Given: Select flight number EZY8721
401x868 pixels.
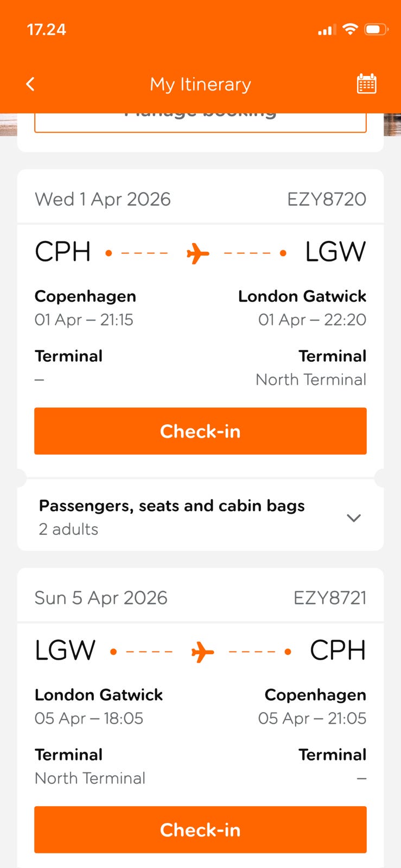Looking at the screenshot, I should [x=329, y=598].
